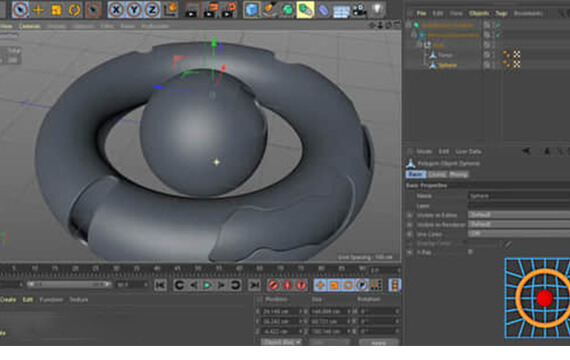Click the highlighted yellow modeling icon
Screen dimensions: 570x360
305,9
